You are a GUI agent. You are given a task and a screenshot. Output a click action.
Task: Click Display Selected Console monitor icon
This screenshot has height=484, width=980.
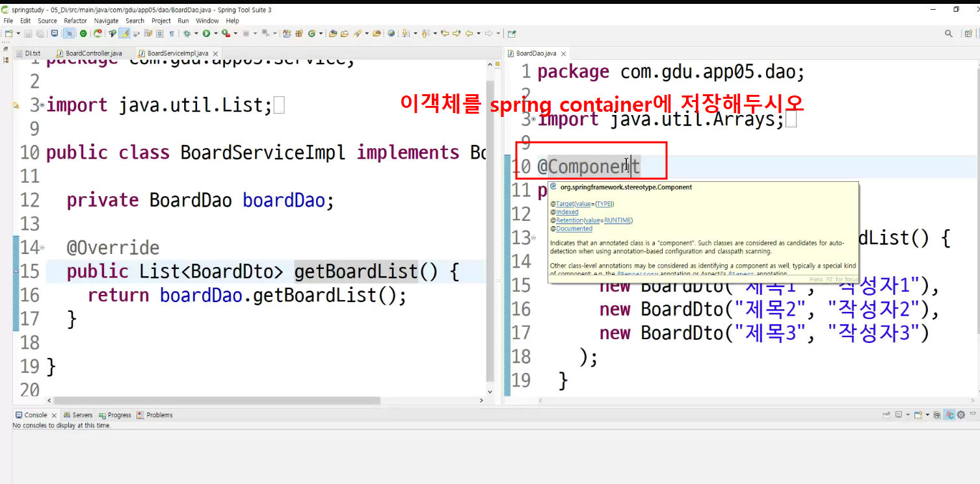[x=899, y=415]
